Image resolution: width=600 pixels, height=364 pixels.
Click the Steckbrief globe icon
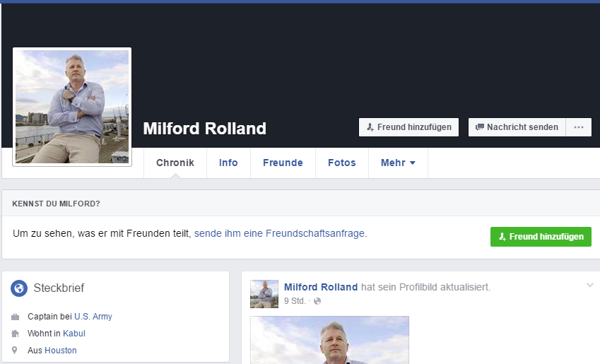click(19, 288)
